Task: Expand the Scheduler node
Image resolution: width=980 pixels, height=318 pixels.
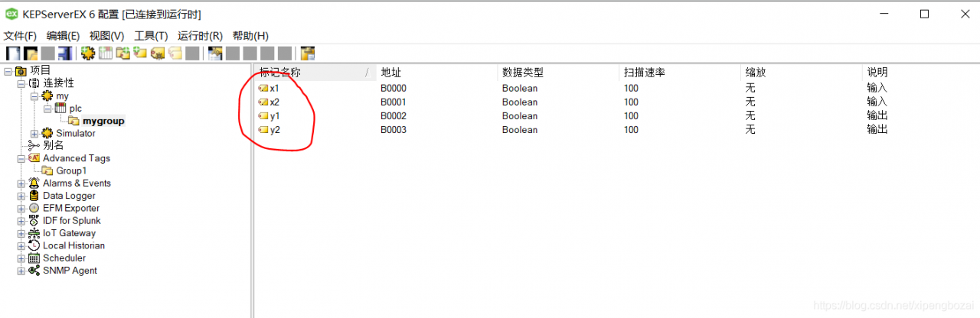Action: pyautogui.click(x=21, y=258)
